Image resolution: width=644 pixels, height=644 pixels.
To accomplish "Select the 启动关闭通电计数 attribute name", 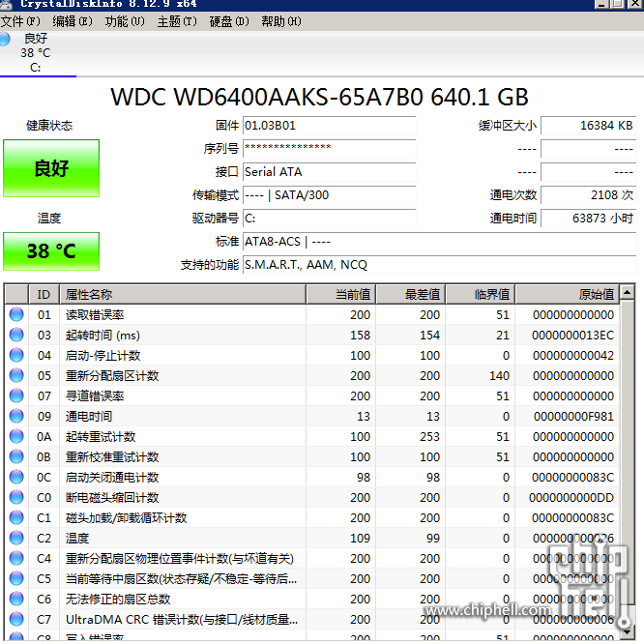I will pyautogui.click(x=112, y=477).
